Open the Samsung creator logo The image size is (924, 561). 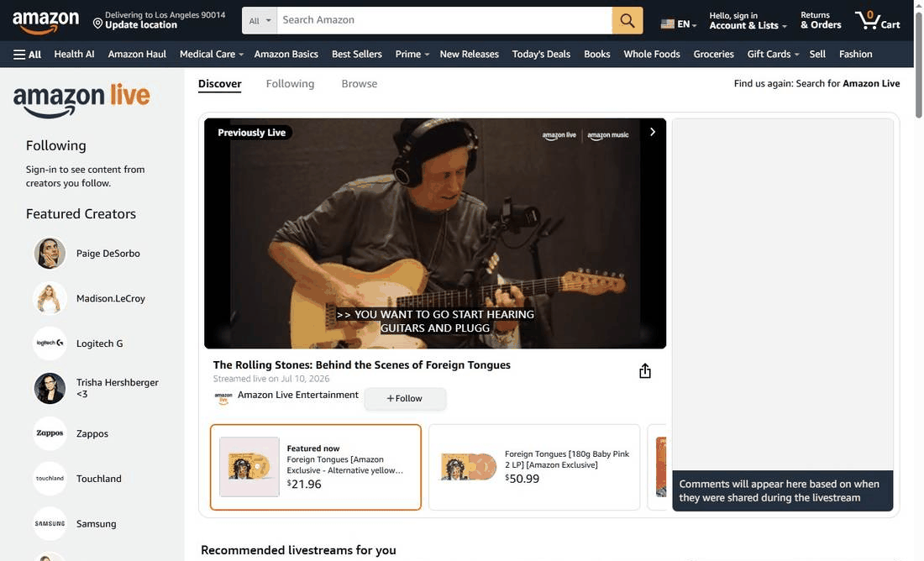[x=50, y=523]
